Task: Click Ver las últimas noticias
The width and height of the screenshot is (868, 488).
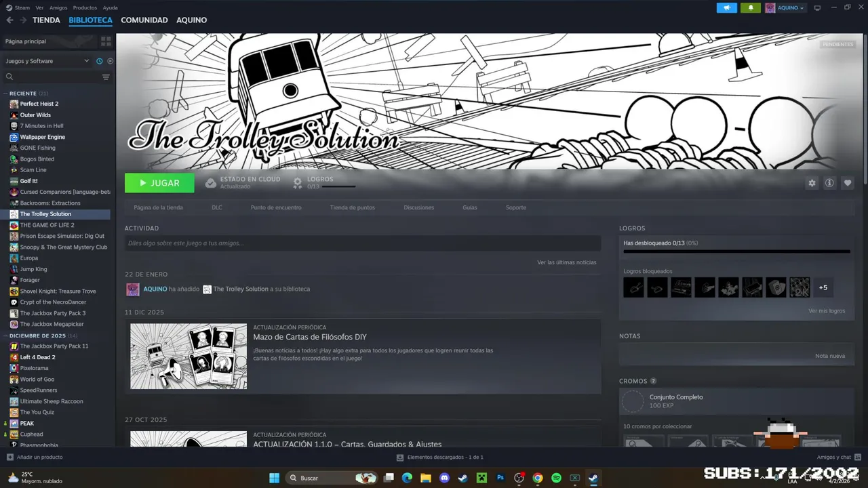Action: coord(567,262)
